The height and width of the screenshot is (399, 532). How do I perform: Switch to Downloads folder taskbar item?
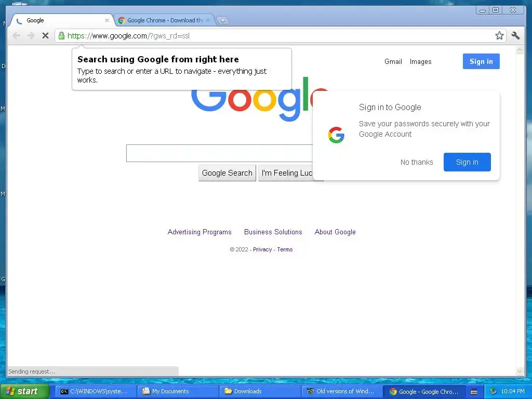pos(260,391)
